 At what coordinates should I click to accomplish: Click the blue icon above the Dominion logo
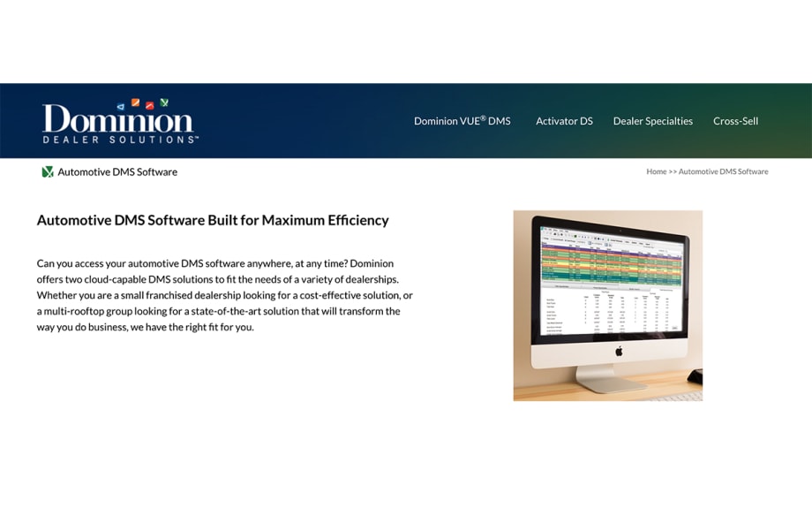tap(121, 107)
